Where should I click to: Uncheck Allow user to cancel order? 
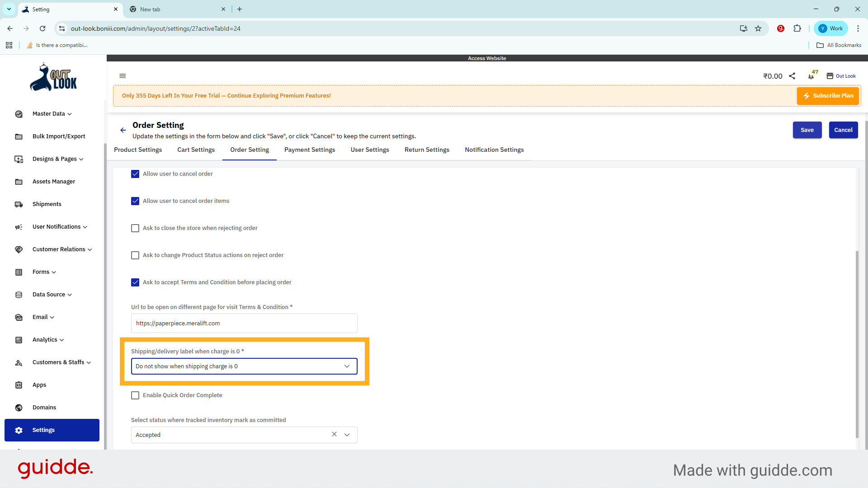135,174
